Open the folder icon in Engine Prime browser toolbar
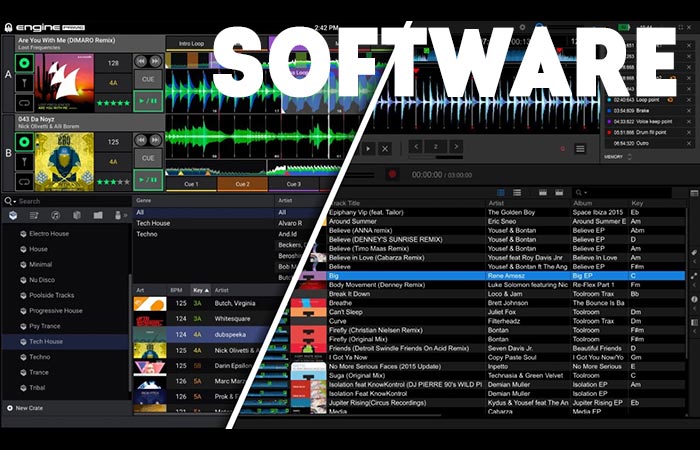 point(98,216)
